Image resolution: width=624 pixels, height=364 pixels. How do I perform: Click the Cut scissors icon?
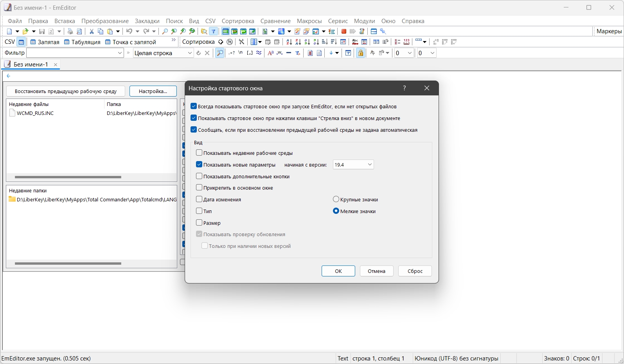tap(92, 31)
